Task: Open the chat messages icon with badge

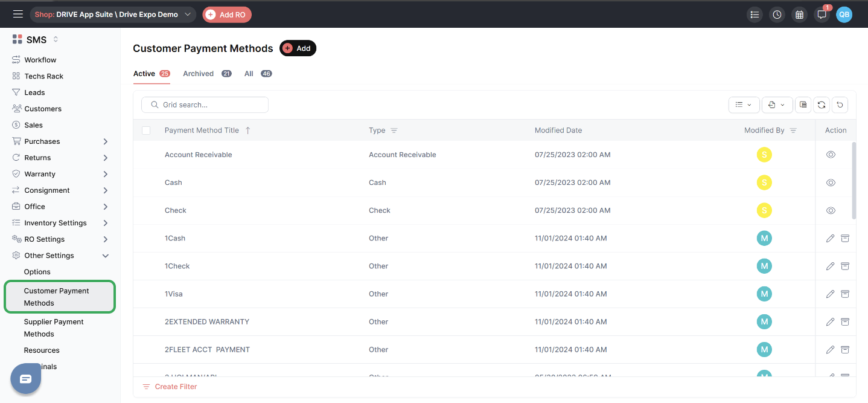Action: 822,15
